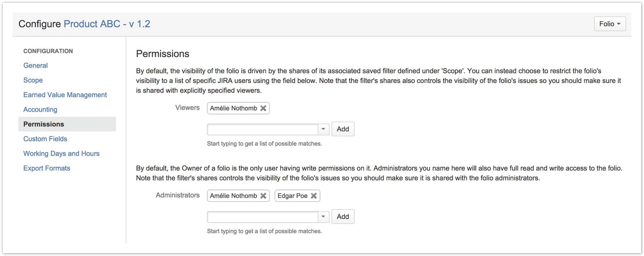Viewport: 644px width, 256px height.
Task: Focus the Viewers user input field
Action: (x=263, y=129)
